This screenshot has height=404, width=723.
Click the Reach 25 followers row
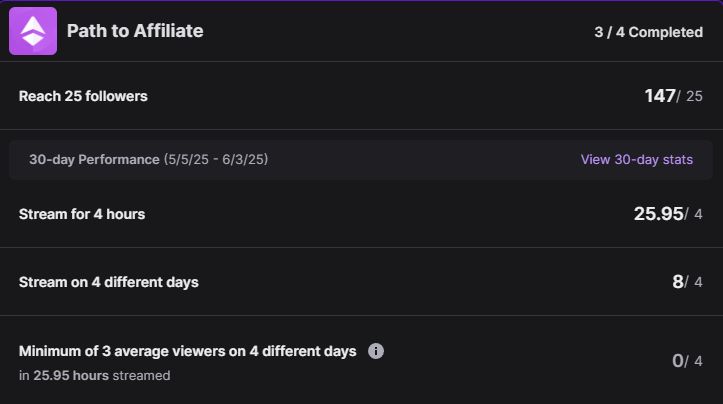point(362,96)
